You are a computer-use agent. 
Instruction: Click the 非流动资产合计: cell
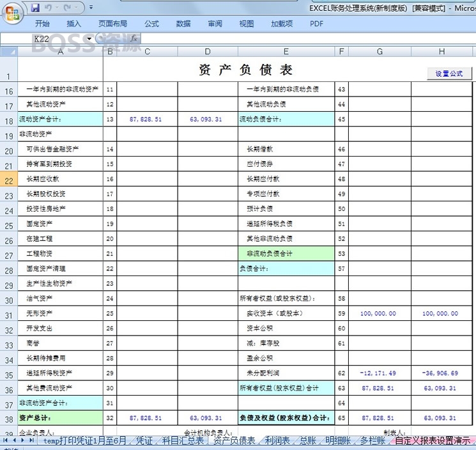[x=61, y=403]
